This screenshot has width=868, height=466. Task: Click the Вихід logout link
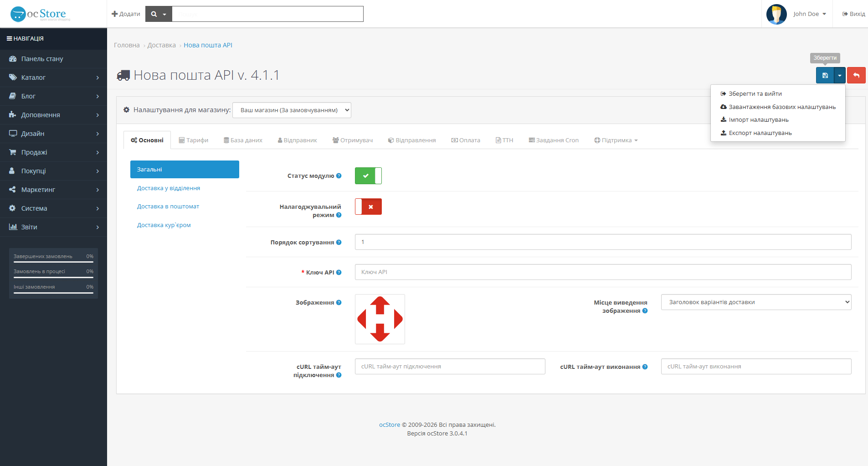pos(853,14)
